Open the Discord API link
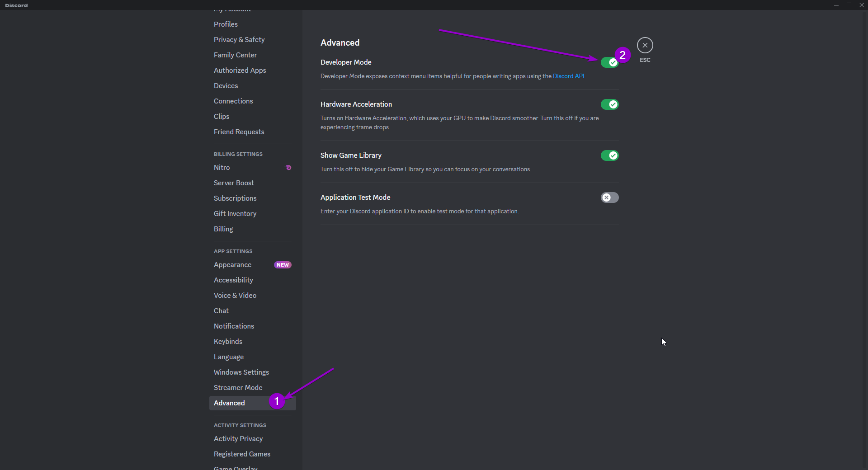The image size is (868, 470). click(569, 76)
